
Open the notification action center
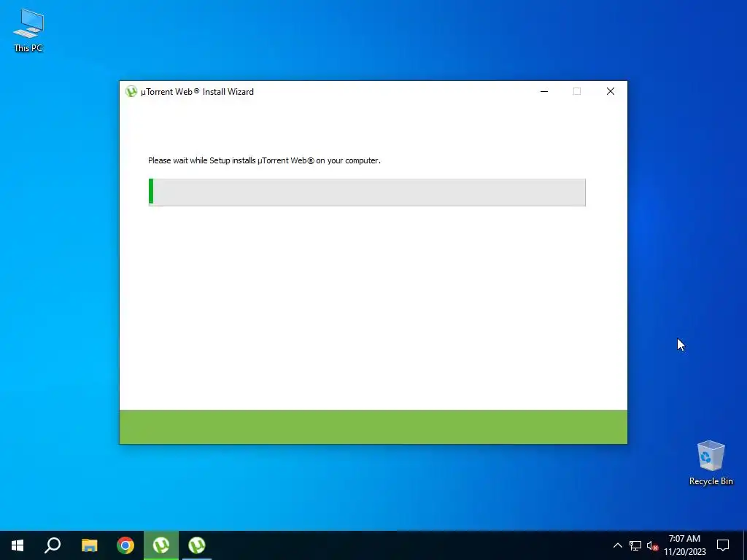click(x=723, y=545)
